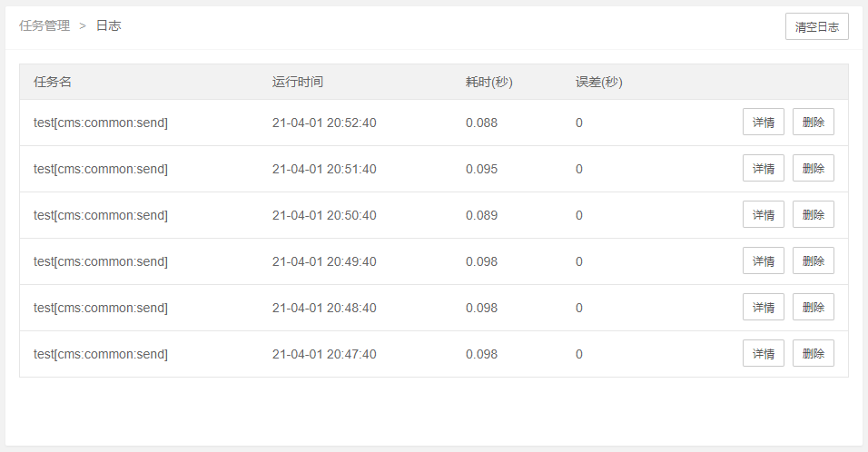Open 详情 for the 20:47:40 log
Image resolution: width=868 pixels, height=452 pixels.
[x=764, y=354]
